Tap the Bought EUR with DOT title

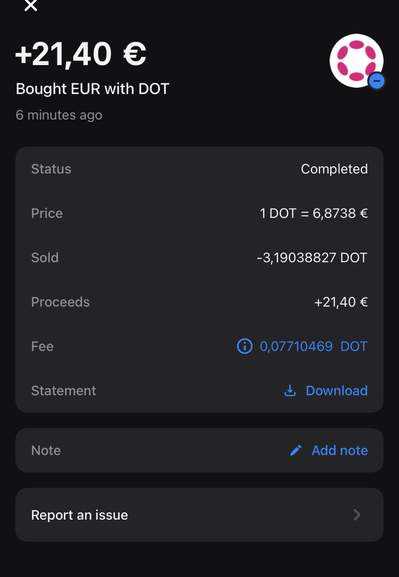[x=92, y=89]
